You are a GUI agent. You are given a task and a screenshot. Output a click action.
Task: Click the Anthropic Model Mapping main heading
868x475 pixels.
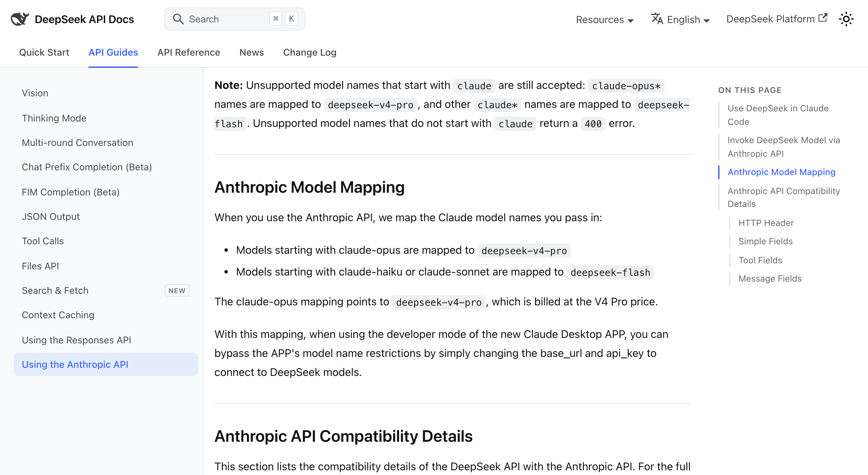tap(310, 187)
